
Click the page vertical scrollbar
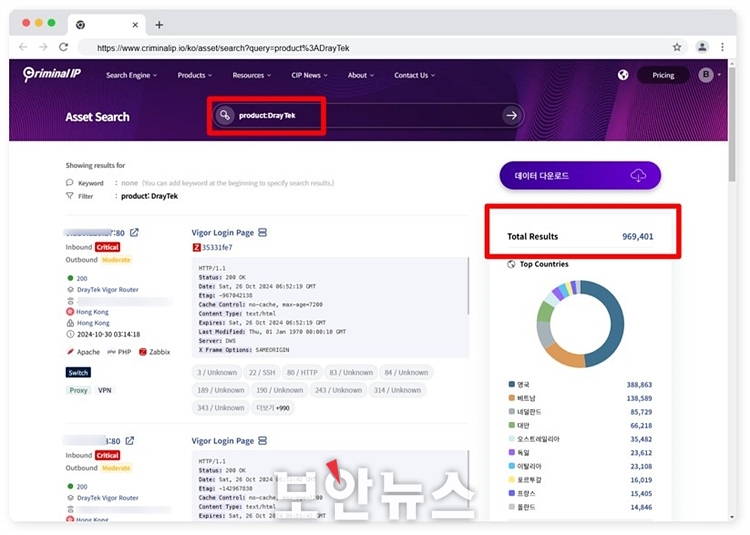click(x=732, y=124)
